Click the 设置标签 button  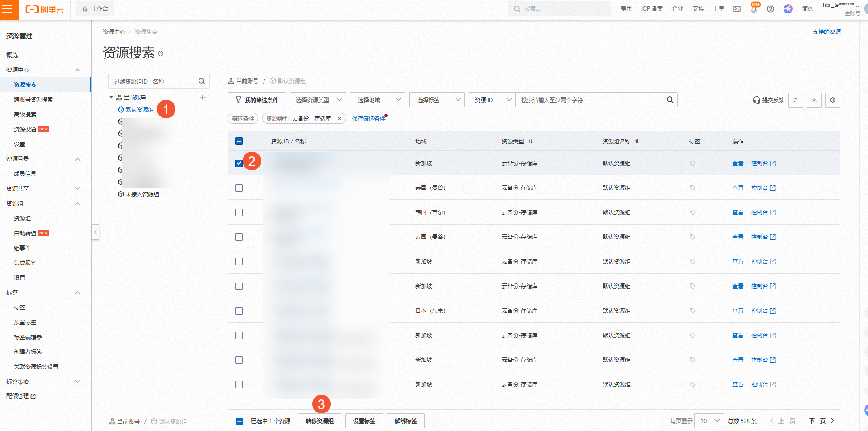[x=364, y=421]
